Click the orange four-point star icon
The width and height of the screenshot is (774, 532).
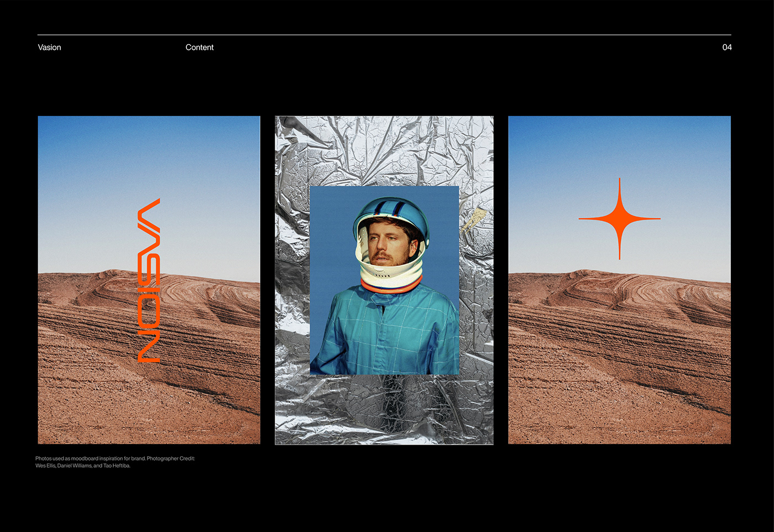tap(619, 218)
